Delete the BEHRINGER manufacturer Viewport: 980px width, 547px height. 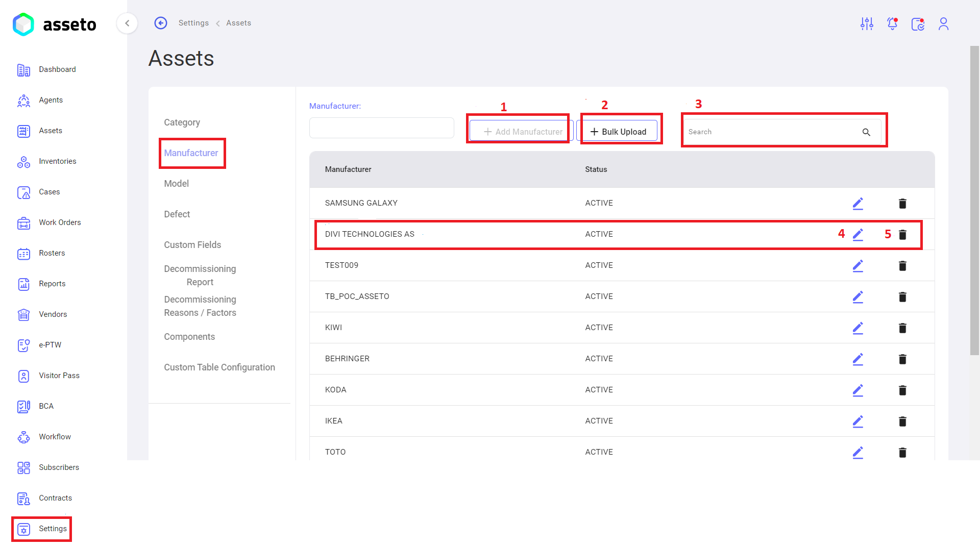point(902,359)
